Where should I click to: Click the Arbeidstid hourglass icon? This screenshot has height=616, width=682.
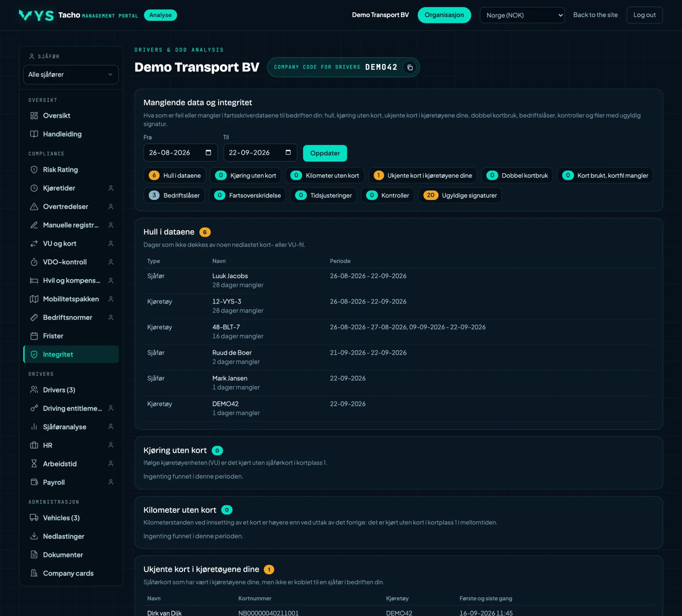click(34, 464)
